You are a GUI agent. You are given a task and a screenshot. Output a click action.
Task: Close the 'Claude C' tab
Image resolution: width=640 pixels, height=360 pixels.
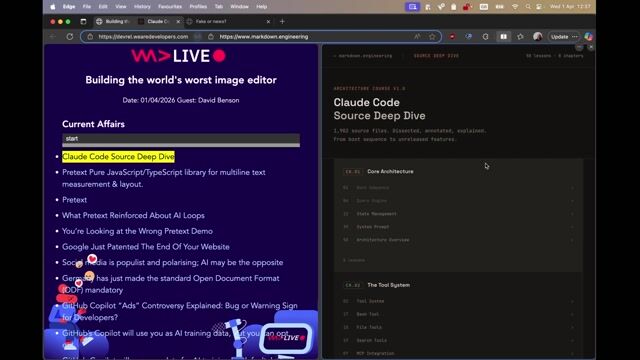point(178,22)
